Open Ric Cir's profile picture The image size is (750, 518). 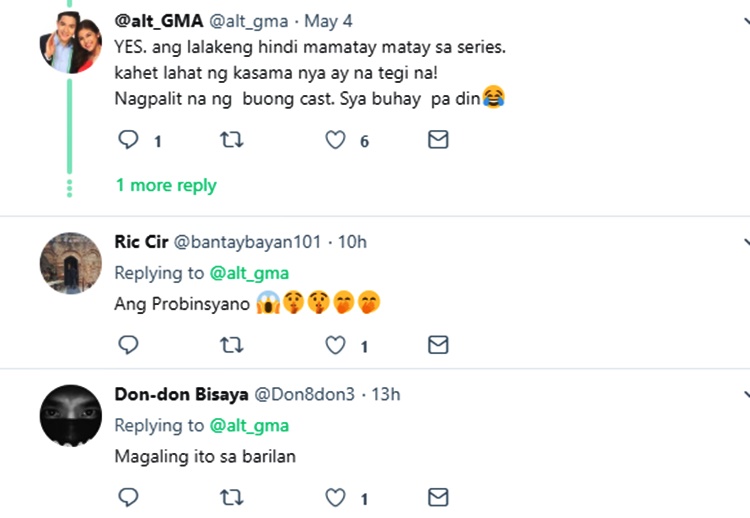tap(70, 262)
